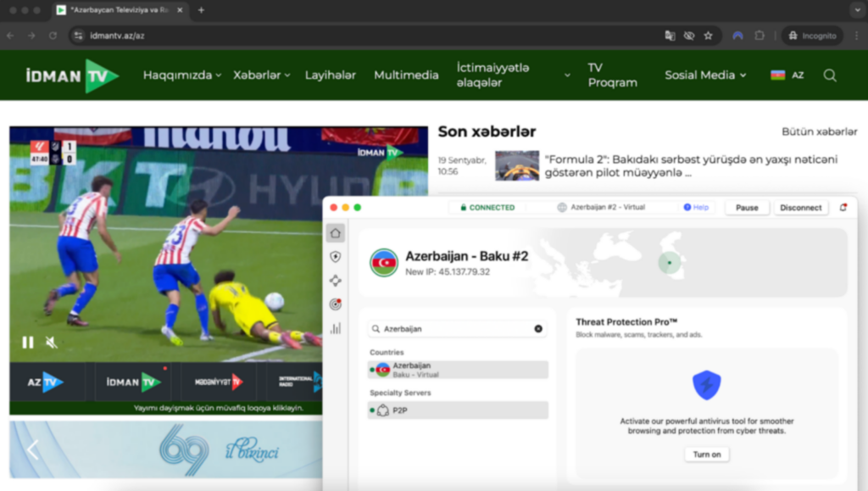The height and width of the screenshot is (491, 868).
Task: Click the tracking protection eye icon
Action: pyautogui.click(x=688, y=36)
